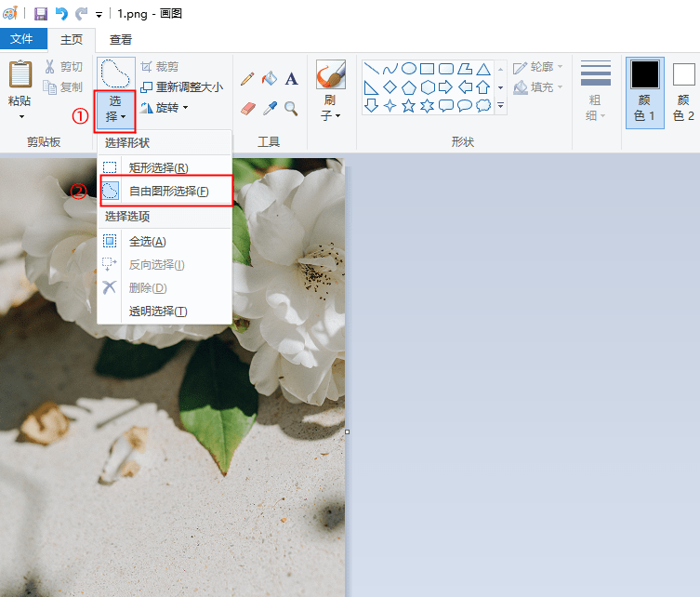The image size is (700, 597).
Task: Activate the Color picker eyedropper tool
Action: point(270,108)
